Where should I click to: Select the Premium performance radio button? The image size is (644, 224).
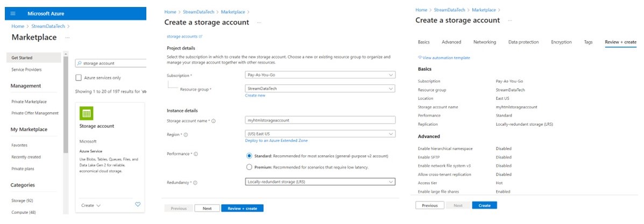pos(249,167)
